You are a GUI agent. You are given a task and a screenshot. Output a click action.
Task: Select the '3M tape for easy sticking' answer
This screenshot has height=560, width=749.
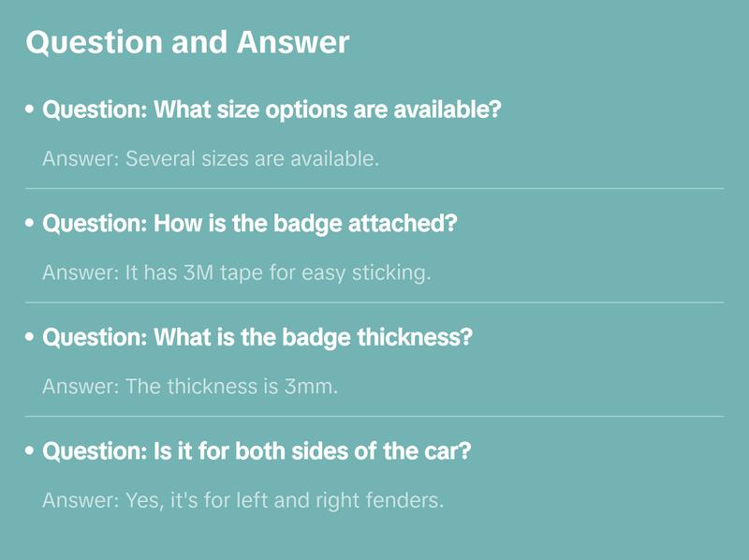pos(236,273)
